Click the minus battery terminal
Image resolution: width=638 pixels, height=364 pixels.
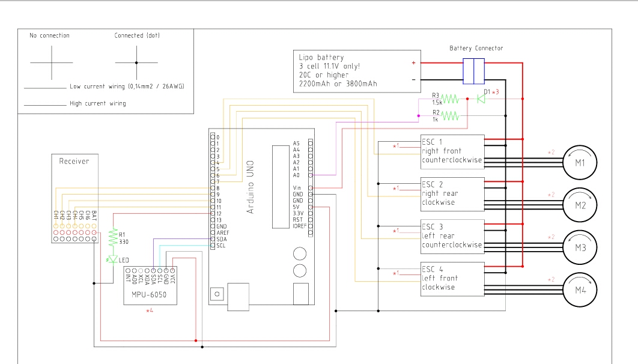[x=413, y=80]
